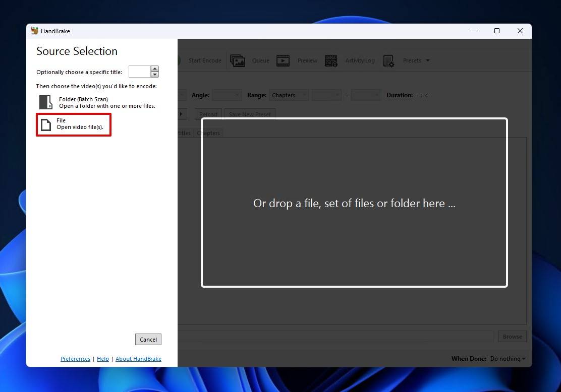Switch to the Chapters tab

[x=208, y=133]
